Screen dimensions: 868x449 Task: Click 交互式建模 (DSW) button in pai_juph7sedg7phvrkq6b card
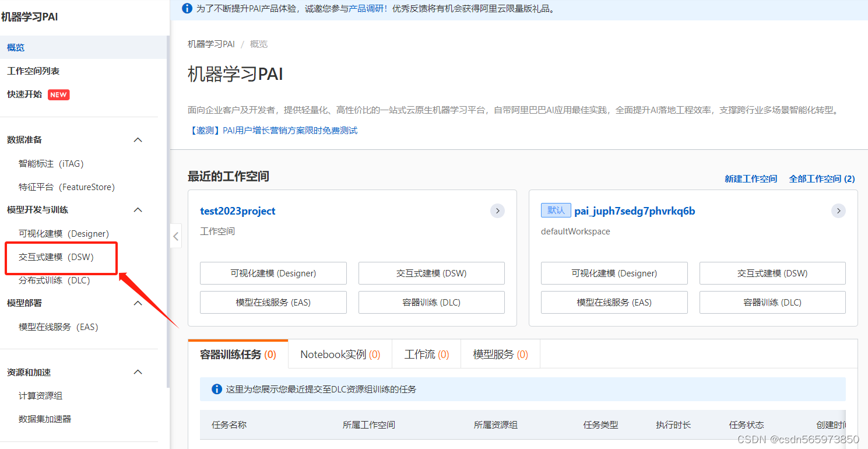pos(772,273)
